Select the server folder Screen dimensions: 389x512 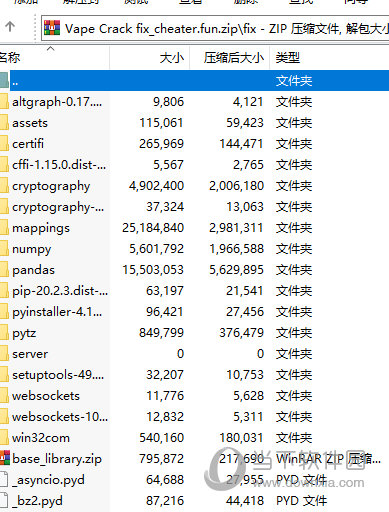[x=30, y=354]
